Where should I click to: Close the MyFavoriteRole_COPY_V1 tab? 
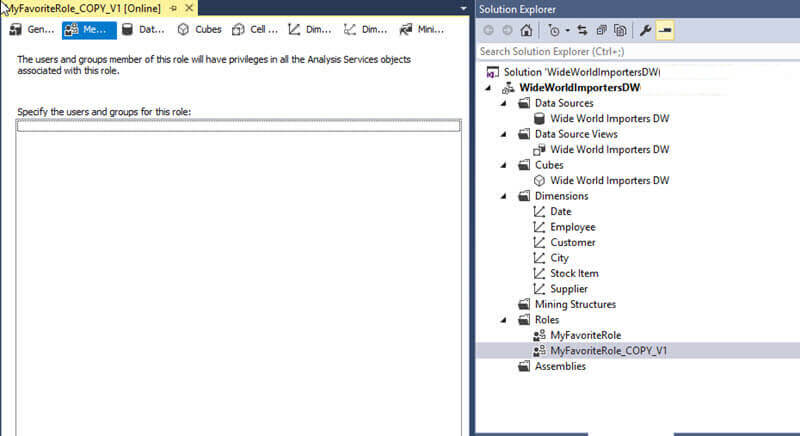point(189,8)
